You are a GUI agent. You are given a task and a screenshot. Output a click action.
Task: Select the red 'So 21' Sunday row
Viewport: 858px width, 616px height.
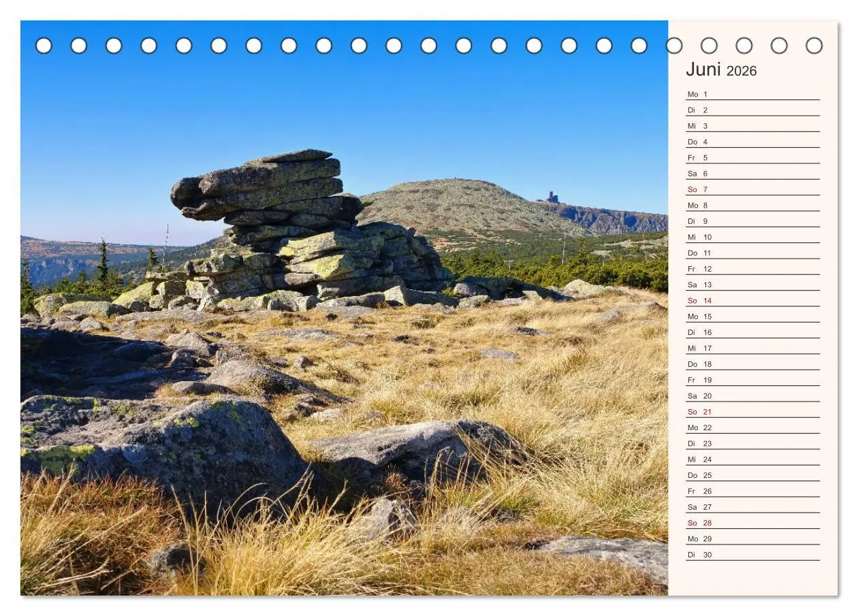tap(752, 412)
